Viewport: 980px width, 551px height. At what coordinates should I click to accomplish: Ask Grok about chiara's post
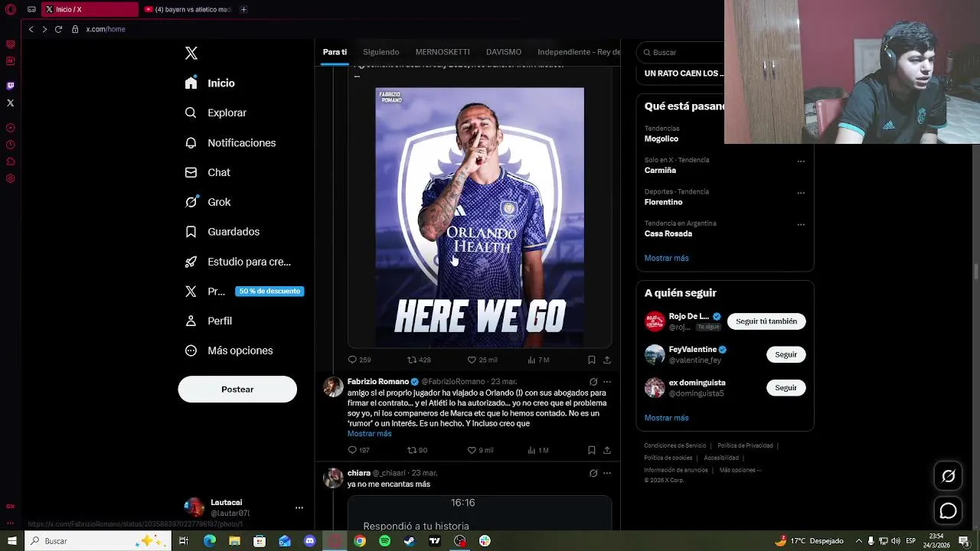click(593, 474)
